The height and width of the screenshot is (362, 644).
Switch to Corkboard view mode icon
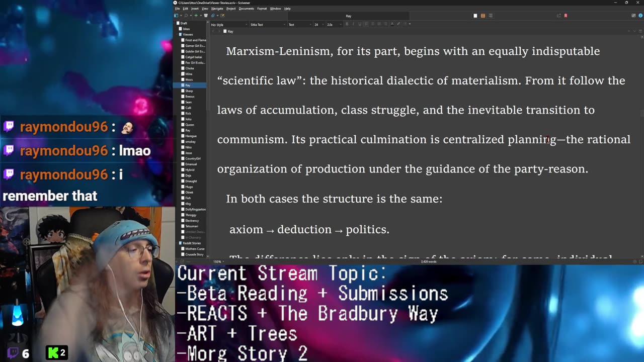tap(483, 16)
